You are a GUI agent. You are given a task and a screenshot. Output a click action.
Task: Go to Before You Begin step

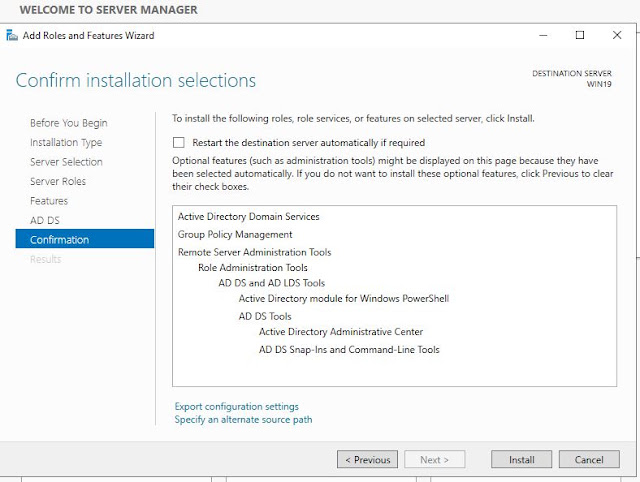tap(69, 123)
